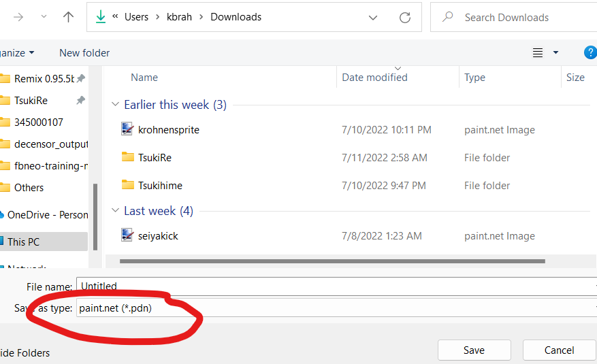Sort by Date modified column header
This screenshot has width=597, height=364.
(374, 77)
